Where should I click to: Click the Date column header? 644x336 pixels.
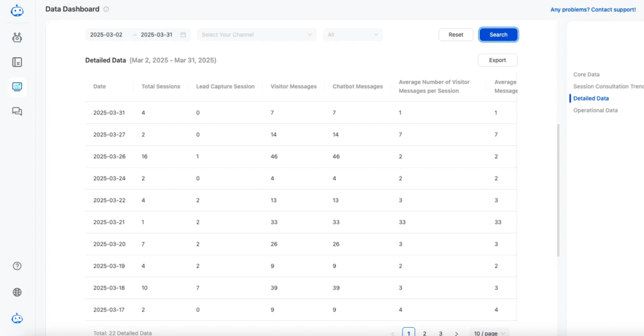pyautogui.click(x=99, y=87)
